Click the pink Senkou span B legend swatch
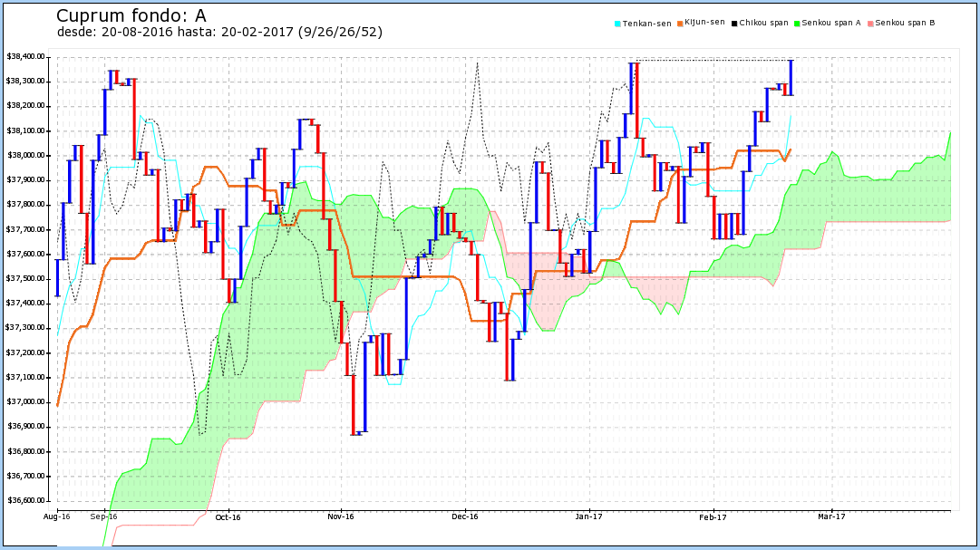Screen dimensions: 980x550 click(x=870, y=24)
